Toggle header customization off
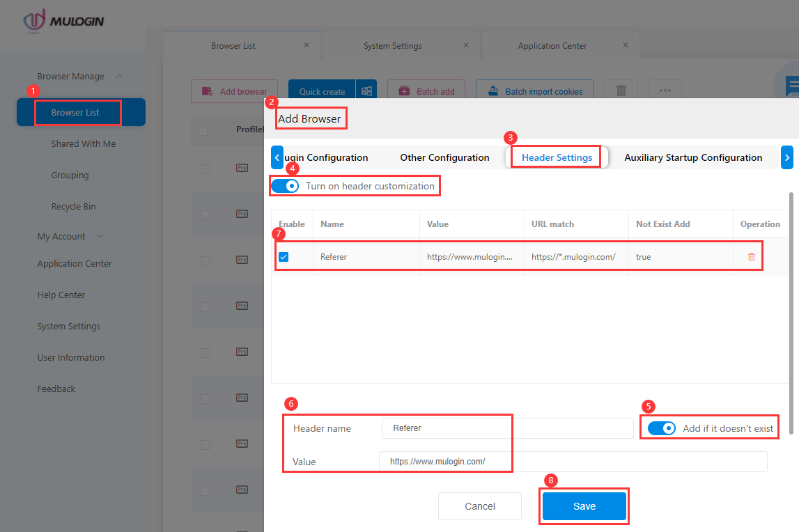799x532 pixels. [285, 186]
